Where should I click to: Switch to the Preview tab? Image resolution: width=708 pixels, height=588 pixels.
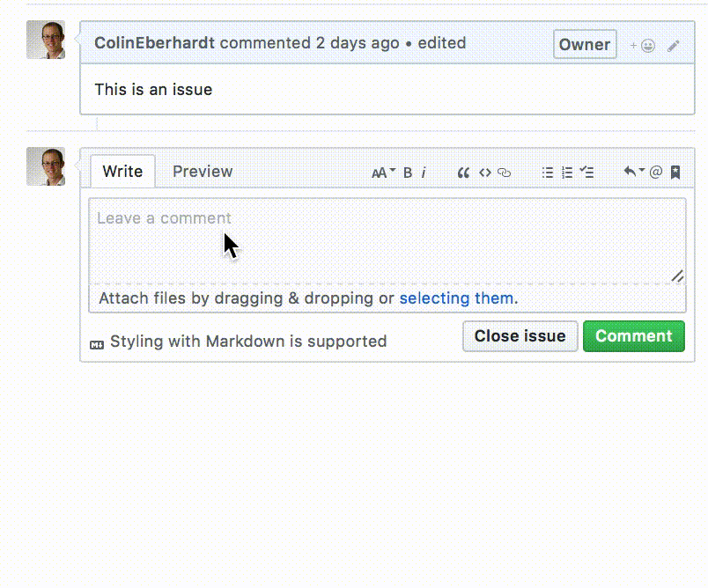[x=203, y=172]
